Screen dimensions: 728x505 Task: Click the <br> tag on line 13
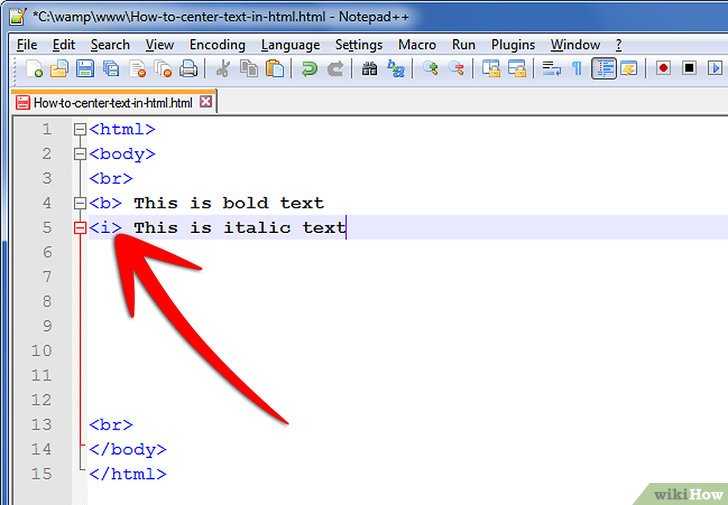click(111, 425)
